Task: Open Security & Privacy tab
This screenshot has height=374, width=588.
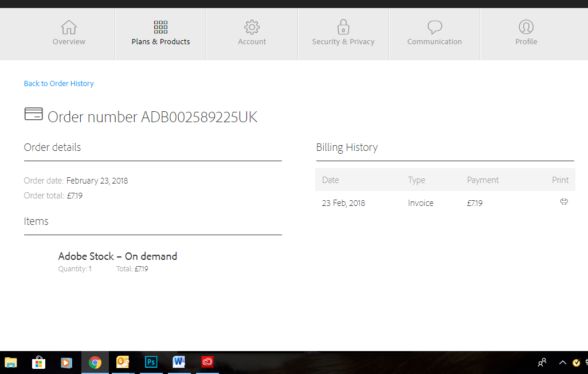Action: pyautogui.click(x=343, y=33)
